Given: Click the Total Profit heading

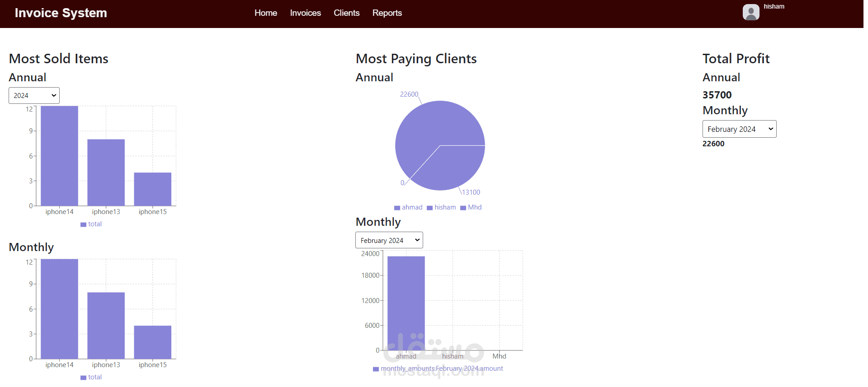Looking at the screenshot, I should pyautogui.click(x=736, y=59).
